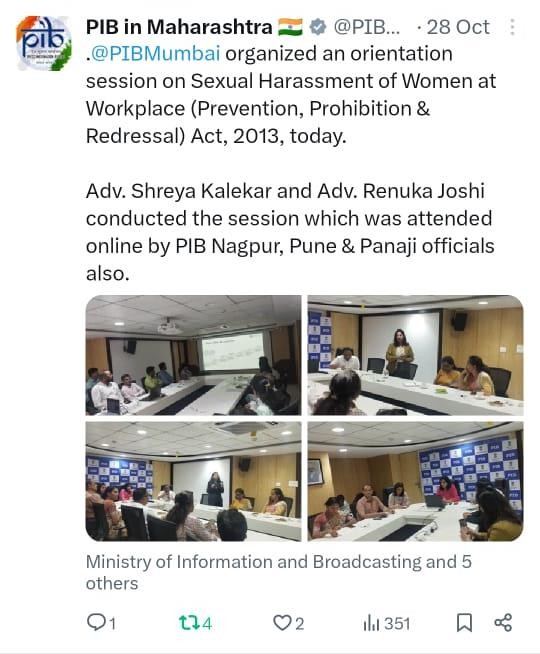This screenshot has height=654, width=540.
Task: Like the tweet using heart icon
Action: click(x=281, y=623)
